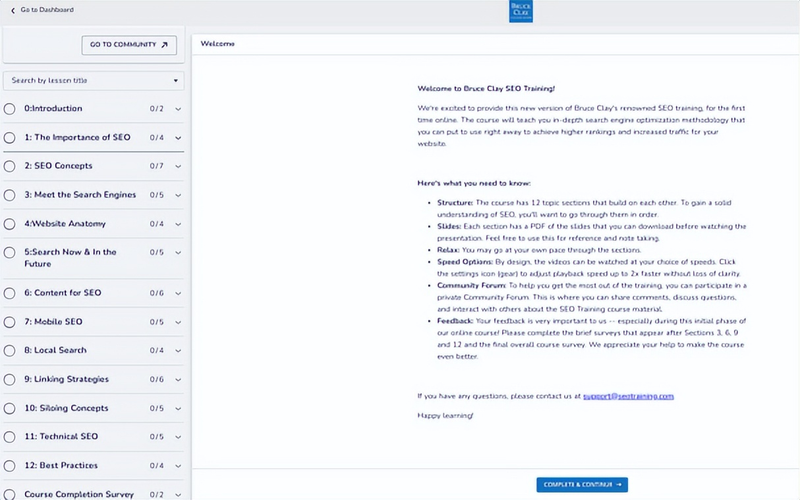Viewport: 800px width, 500px height.
Task: Toggle the completion circle for 2: SEO Concepts
Action: tap(10, 166)
